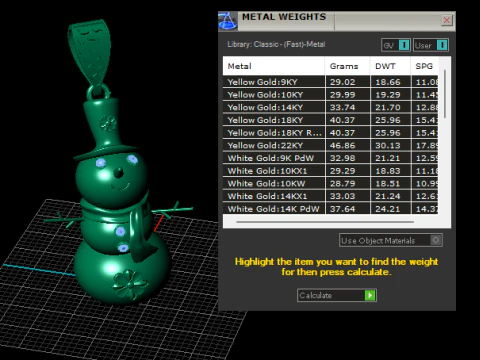Select the White Gold:14K PdW row
Viewport: 480px width, 360px height.
click(x=331, y=209)
